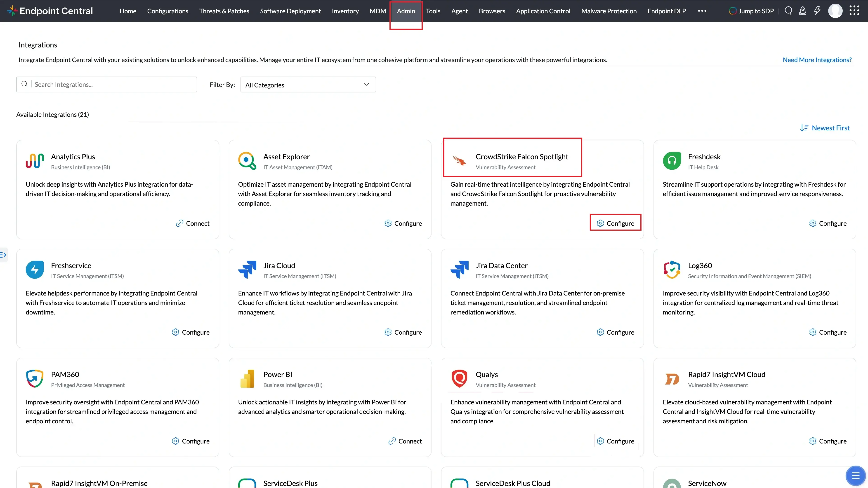Sort integrations by Newest First
Viewport: 868px width, 488px height.
coord(825,128)
